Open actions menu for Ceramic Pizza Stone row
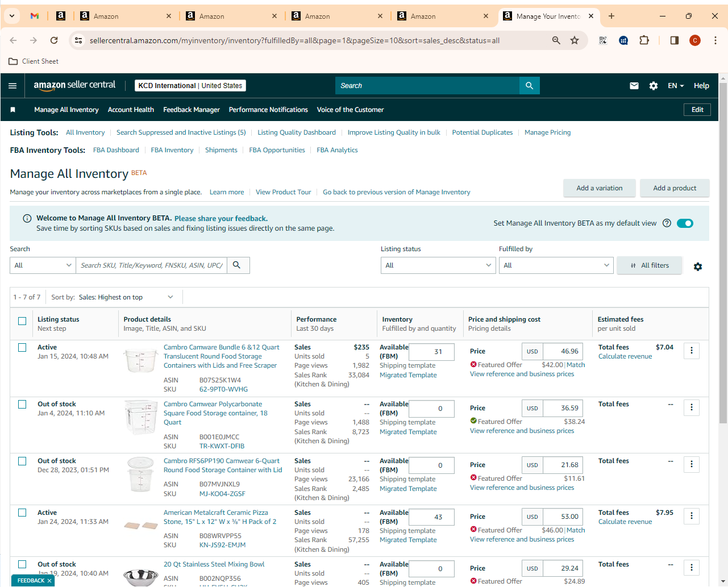The width and height of the screenshot is (728, 587). [x=692, y=516]
